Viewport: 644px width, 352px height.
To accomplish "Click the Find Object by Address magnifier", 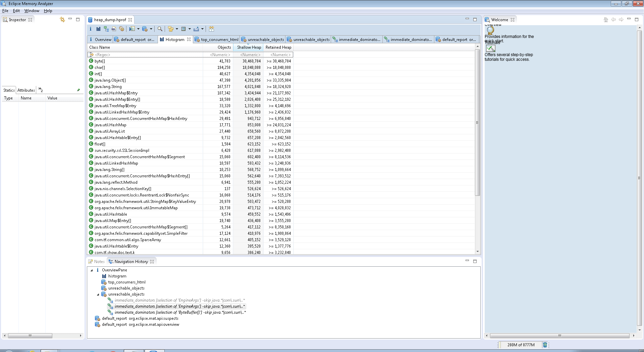I will 160,29.
